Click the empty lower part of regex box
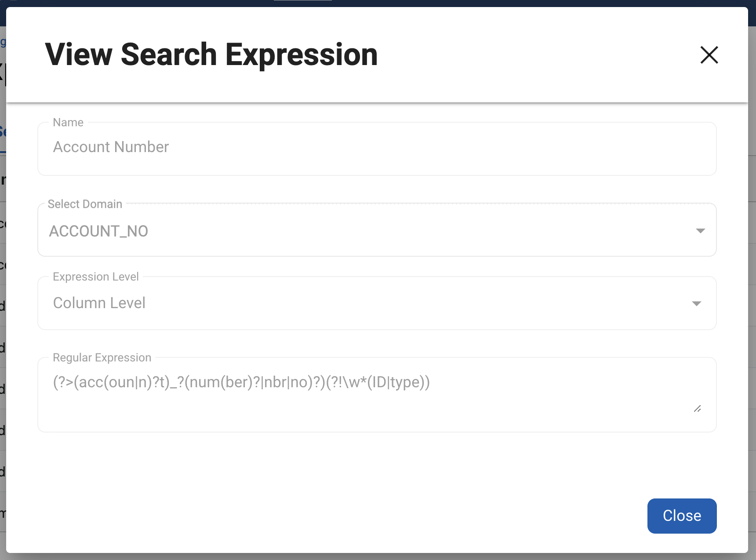 coord(352,415)
